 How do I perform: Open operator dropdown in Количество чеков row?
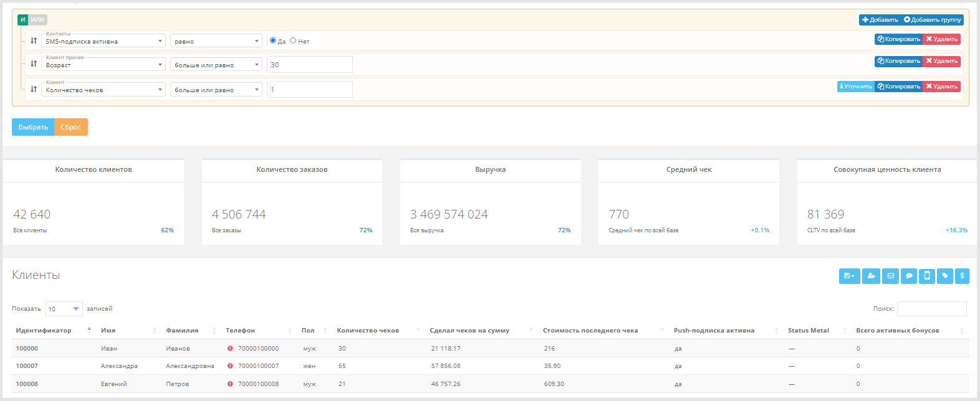coord(216,90)
